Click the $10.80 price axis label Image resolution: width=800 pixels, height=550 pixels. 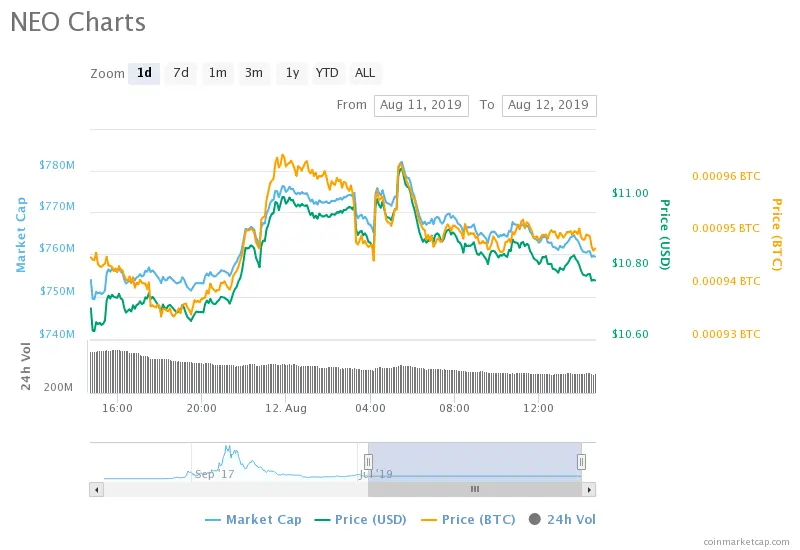[631, 263]
